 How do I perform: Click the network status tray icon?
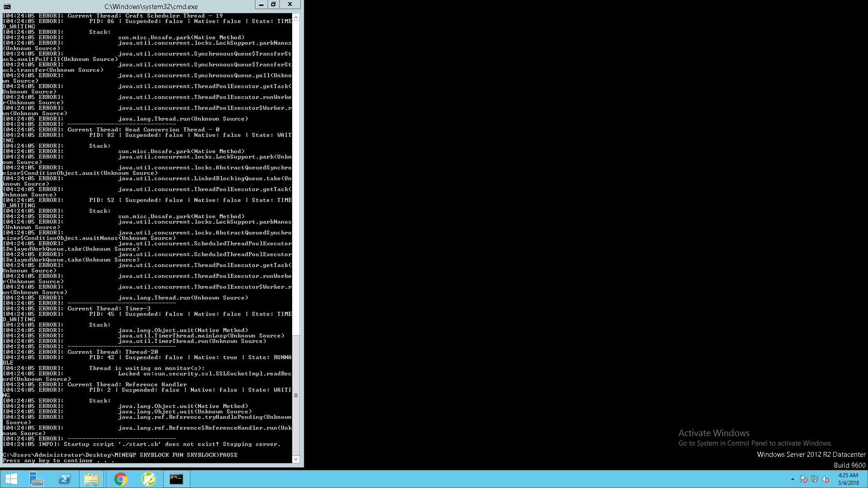[815, 479]
